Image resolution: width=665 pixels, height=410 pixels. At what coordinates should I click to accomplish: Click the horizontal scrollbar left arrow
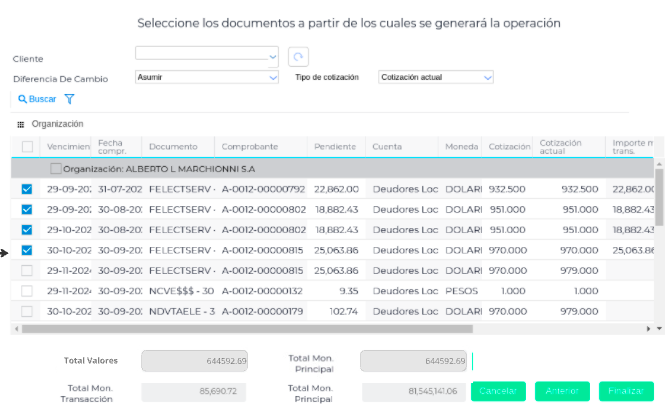[17, 329]
